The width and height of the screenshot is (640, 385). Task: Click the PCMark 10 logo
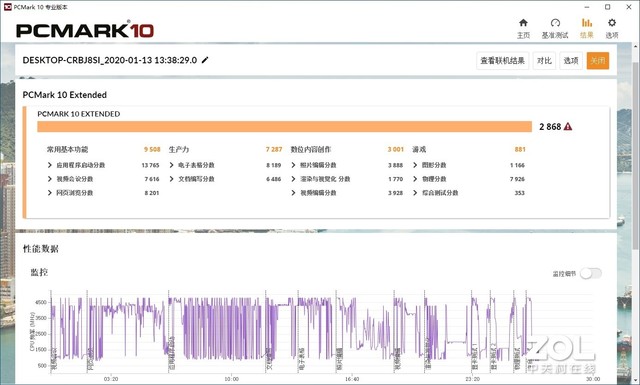(85, 30)
